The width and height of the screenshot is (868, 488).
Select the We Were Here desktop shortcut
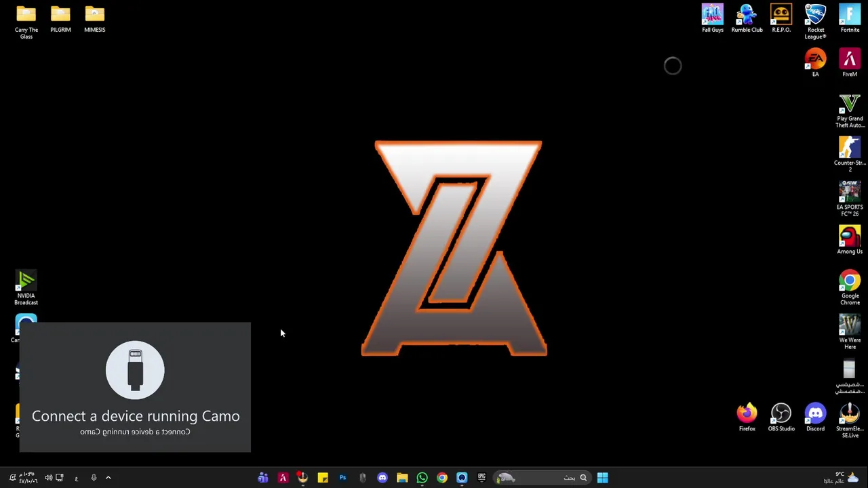pyautogui.click(x=850, y=332)
